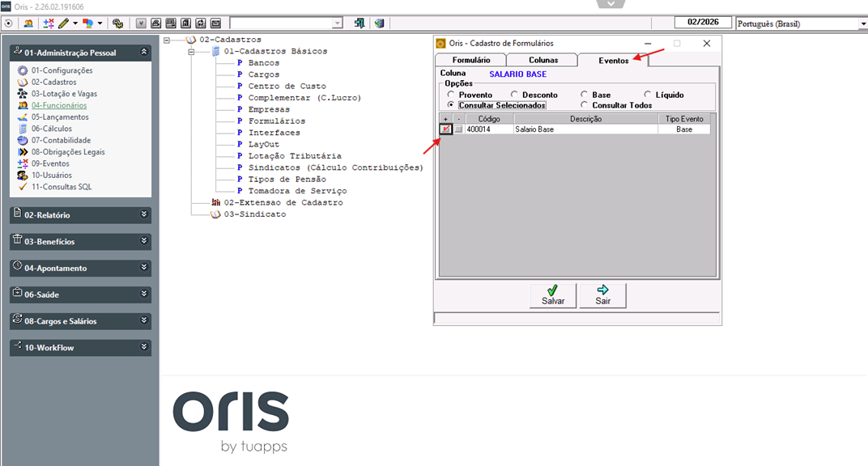Click the blue cube with green arrow icon
Viewport: 868px width, 466px height.
point(379,23)
